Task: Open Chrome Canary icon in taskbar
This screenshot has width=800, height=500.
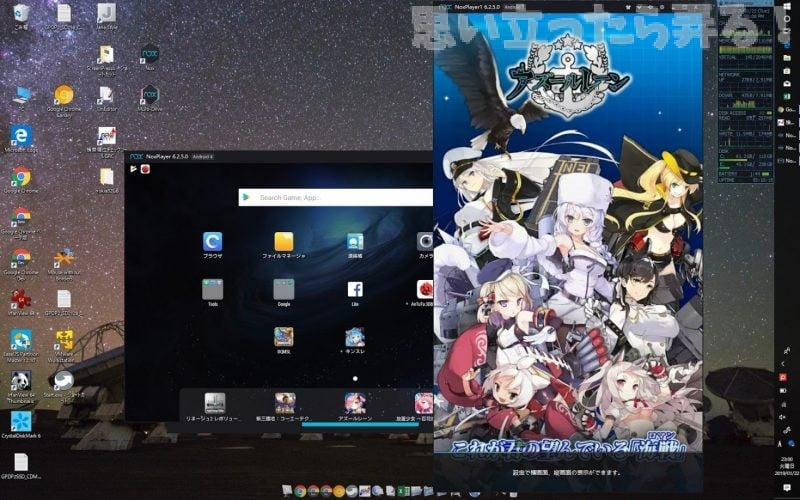Action: click(x=339, y=491)
